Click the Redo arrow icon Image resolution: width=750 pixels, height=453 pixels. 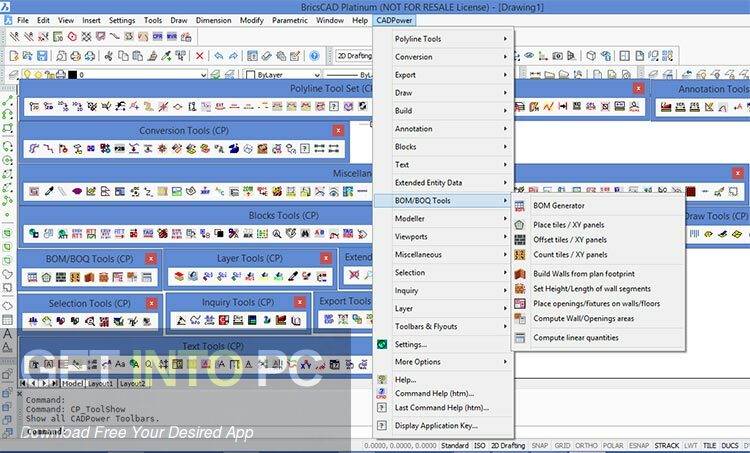click(x=233, y=56)
